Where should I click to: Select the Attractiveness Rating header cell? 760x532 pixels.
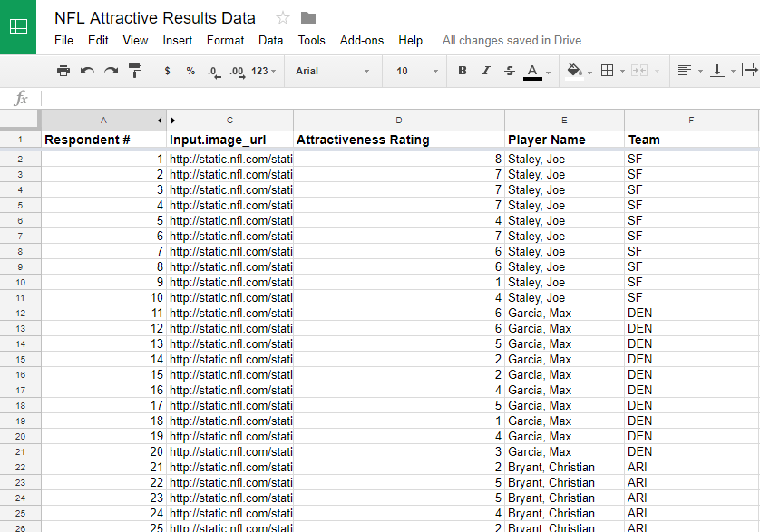399,140
